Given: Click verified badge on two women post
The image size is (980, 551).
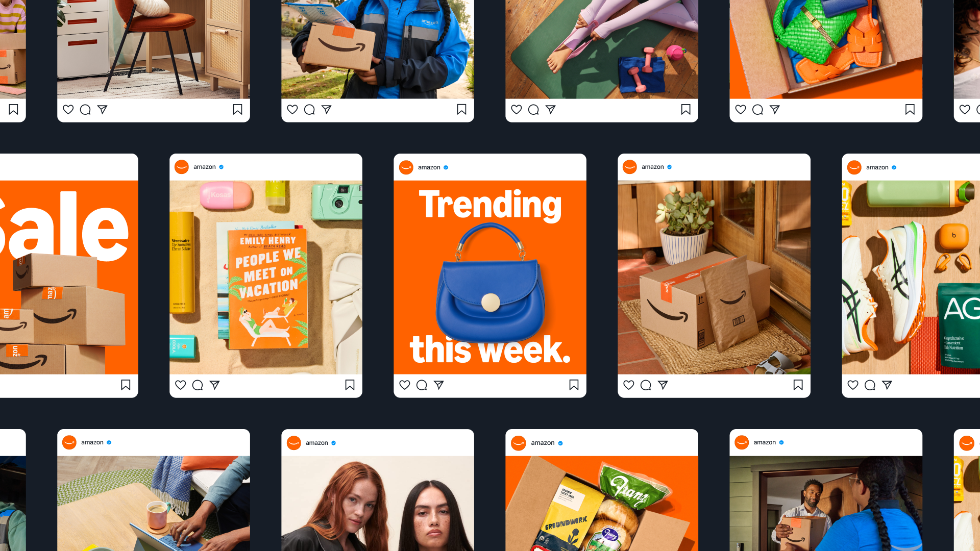Looking at the screenshot, I should pos(333,443).
